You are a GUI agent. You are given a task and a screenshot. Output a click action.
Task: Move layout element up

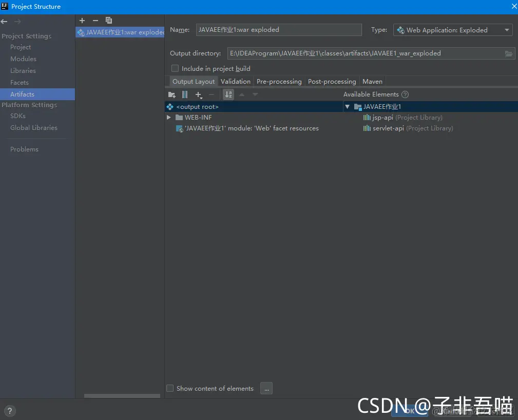[242, 95]
